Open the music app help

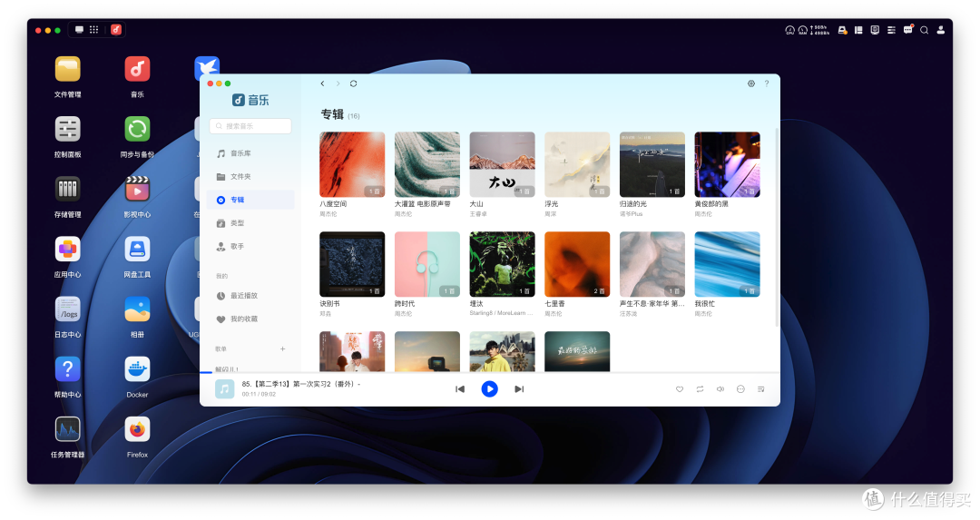pos(766,83)
